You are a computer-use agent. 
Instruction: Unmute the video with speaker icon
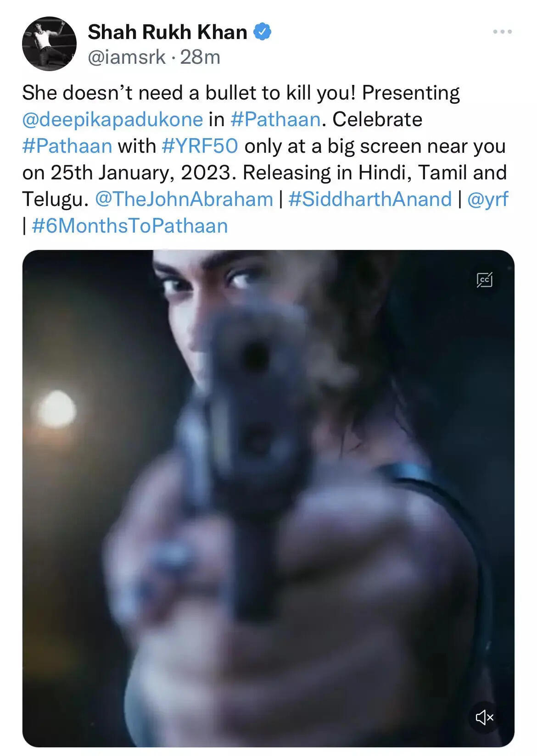coord(485,717)
